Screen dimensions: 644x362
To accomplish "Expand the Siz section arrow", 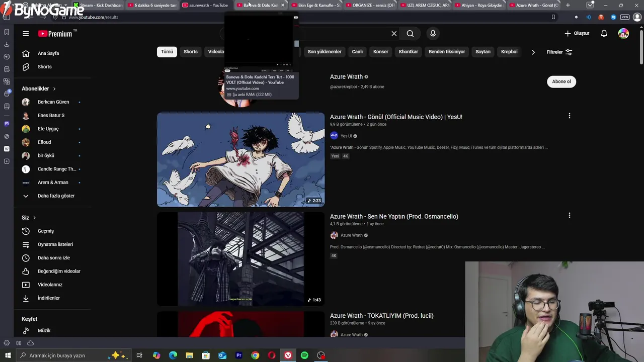I will coord(34,218).
